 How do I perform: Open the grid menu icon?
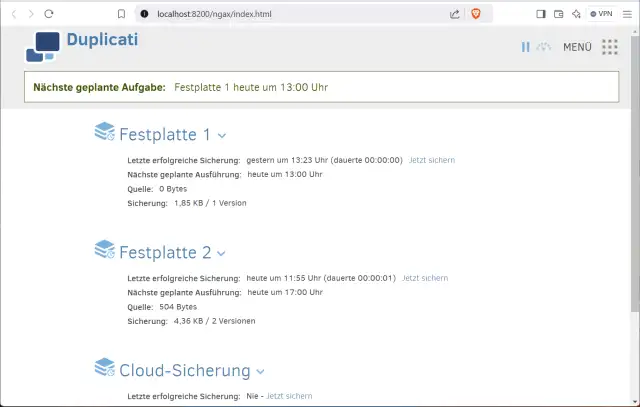[610, 47]
